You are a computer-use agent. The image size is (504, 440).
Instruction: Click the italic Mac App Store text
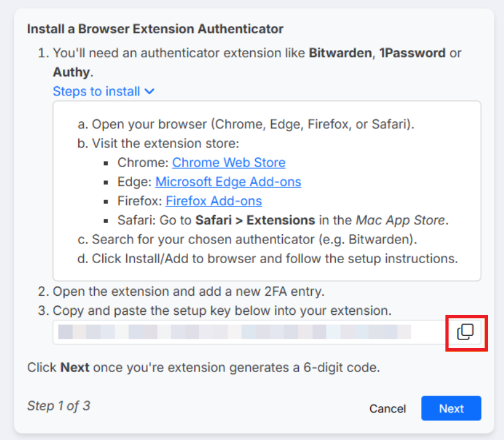click(400, 221)
